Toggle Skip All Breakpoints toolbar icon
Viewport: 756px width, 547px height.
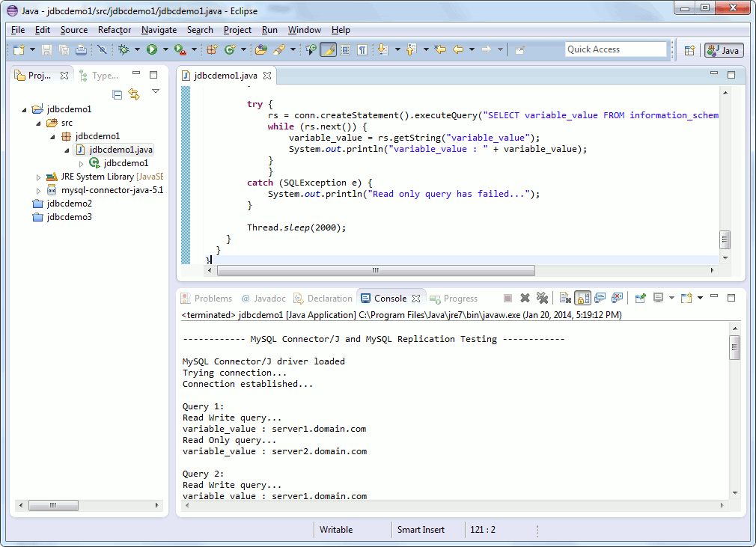point(102,49)
